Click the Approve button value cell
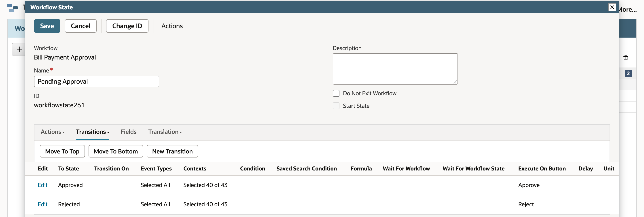 tap(529, 185)
